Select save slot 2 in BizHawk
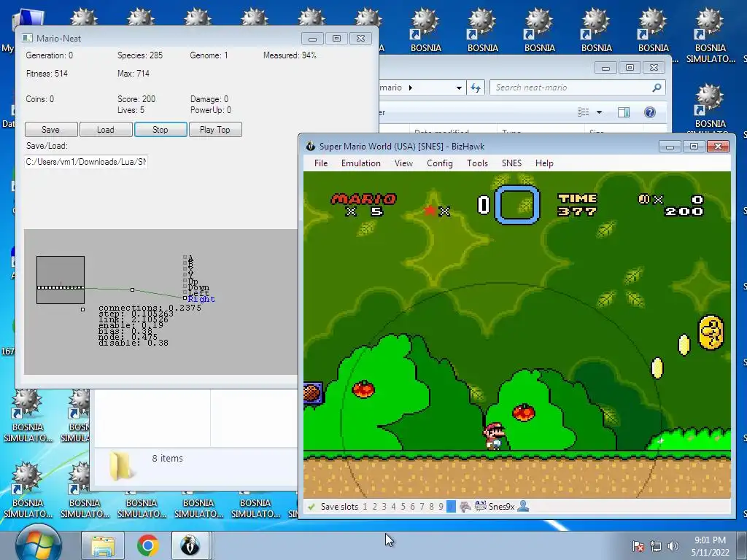The image size is (747, 560). coord(375,507)
